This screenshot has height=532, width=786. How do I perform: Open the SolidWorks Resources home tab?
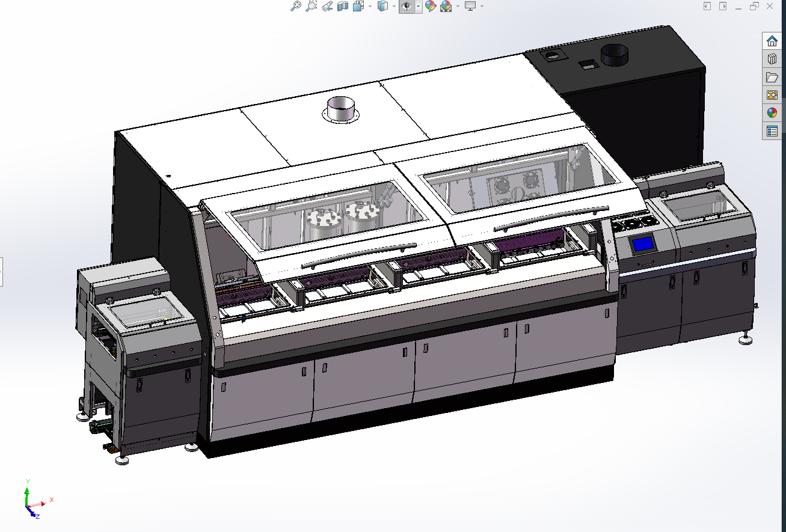tap(772, 41)
